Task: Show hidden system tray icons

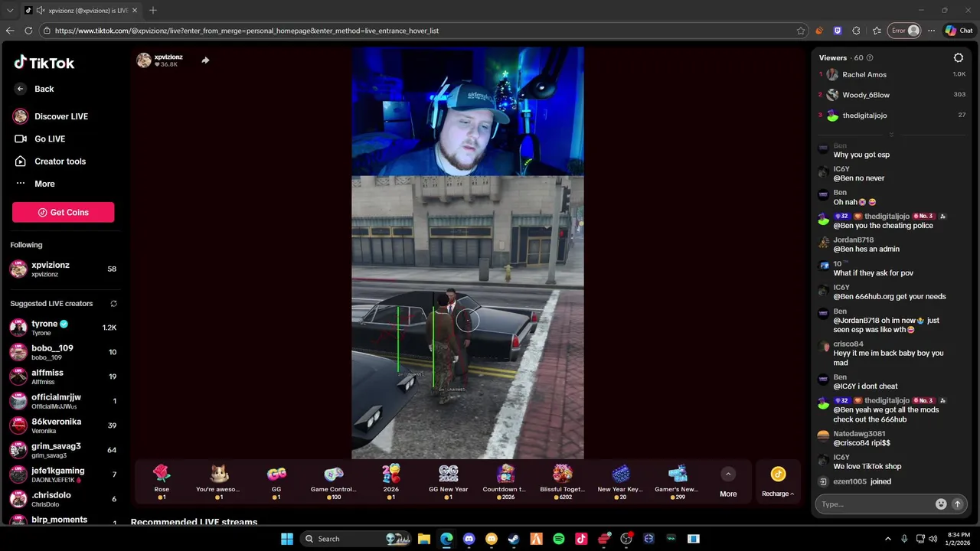Action: coord(888,539)
